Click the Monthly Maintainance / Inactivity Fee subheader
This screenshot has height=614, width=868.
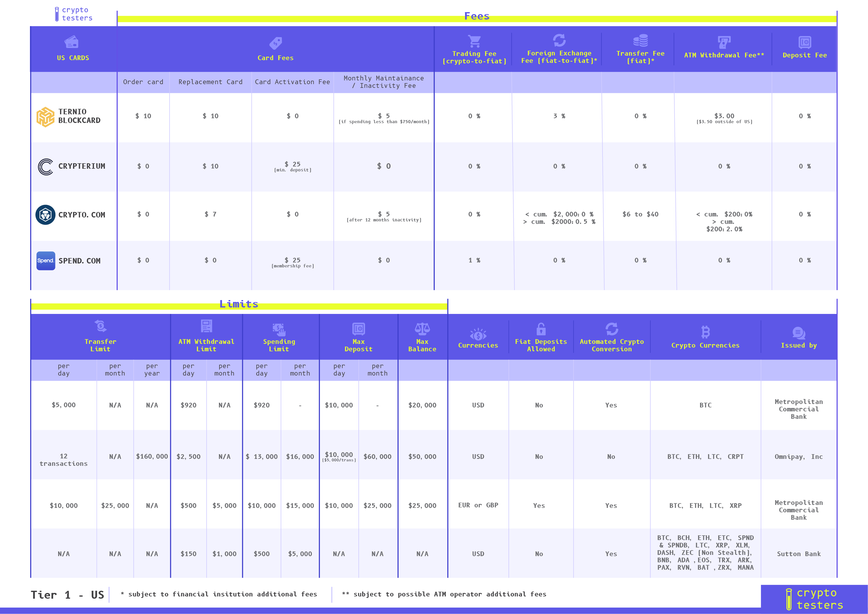[384, 82]
